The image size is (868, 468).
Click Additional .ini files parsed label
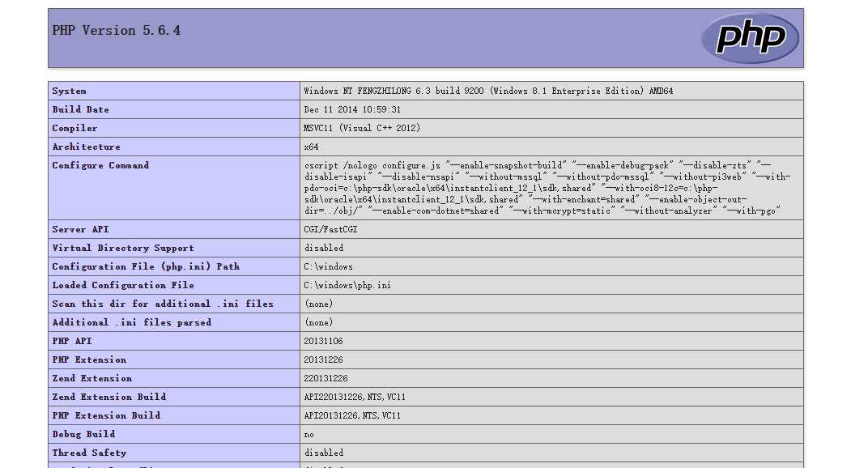tap(132, 322)
